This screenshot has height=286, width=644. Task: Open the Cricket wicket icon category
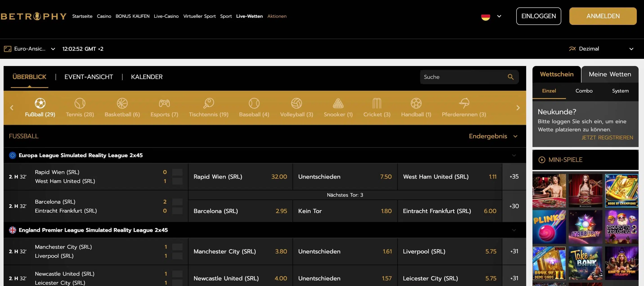(x=377, y=103)
